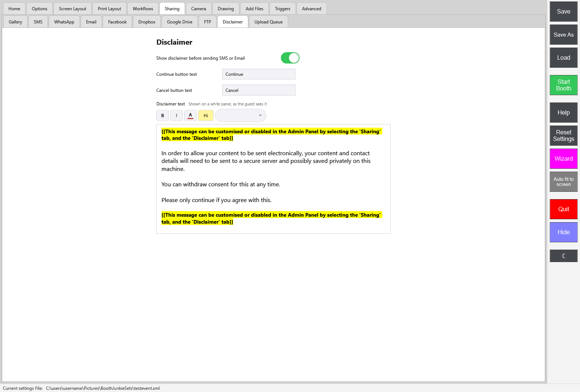The width and height of the screenshot is (580, 392).
Task: Click the settings file path in status bar
Action: [x=103, y=388]
